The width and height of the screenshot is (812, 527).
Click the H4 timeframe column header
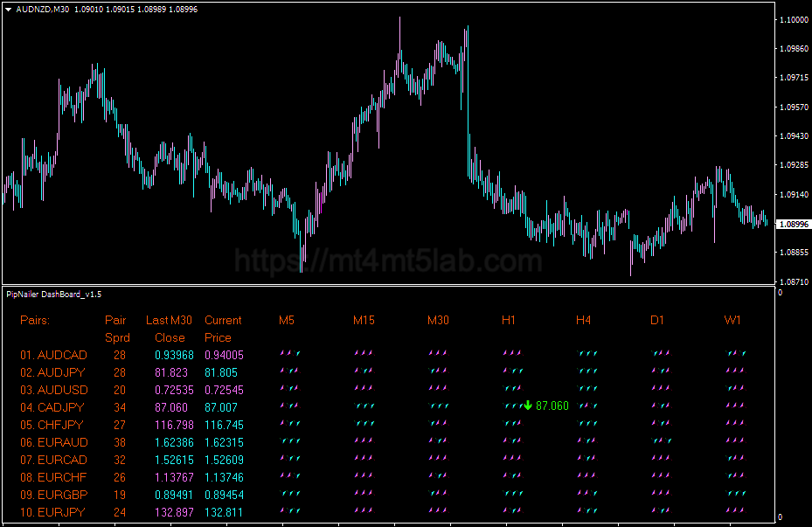583,321
